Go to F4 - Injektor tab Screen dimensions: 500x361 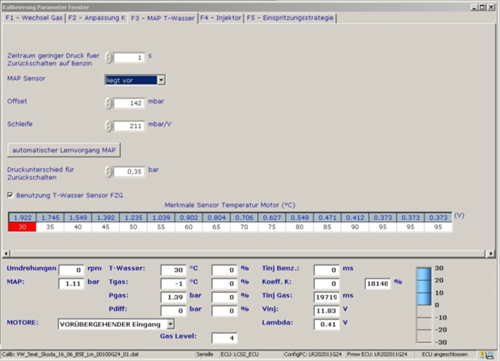pyautogui.click(x=220, y=18)
